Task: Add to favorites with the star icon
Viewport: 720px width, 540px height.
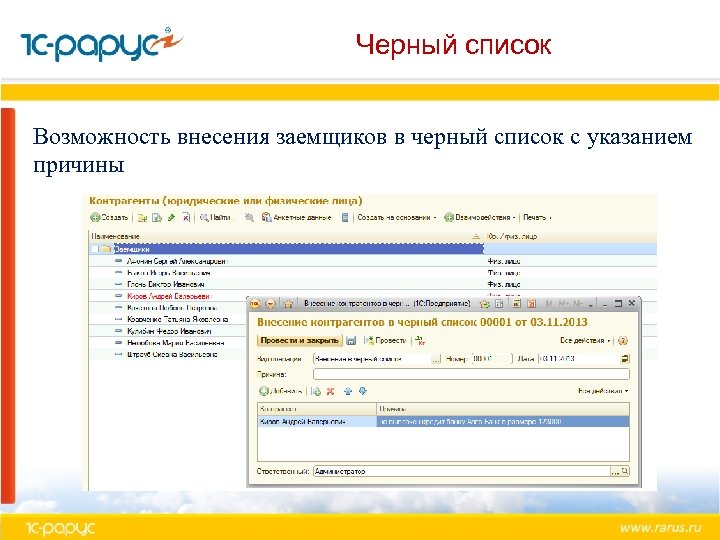Action: 288,304
